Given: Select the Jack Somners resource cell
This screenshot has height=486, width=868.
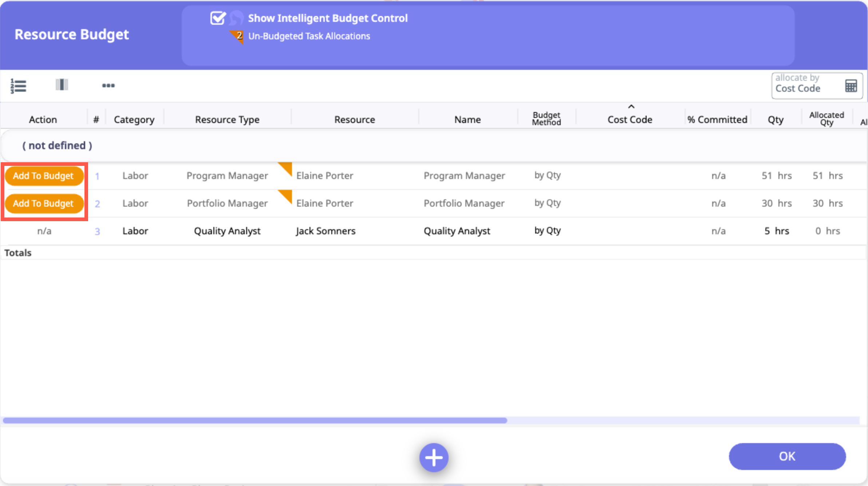Looking at the screenshot, I should [325, 231].
